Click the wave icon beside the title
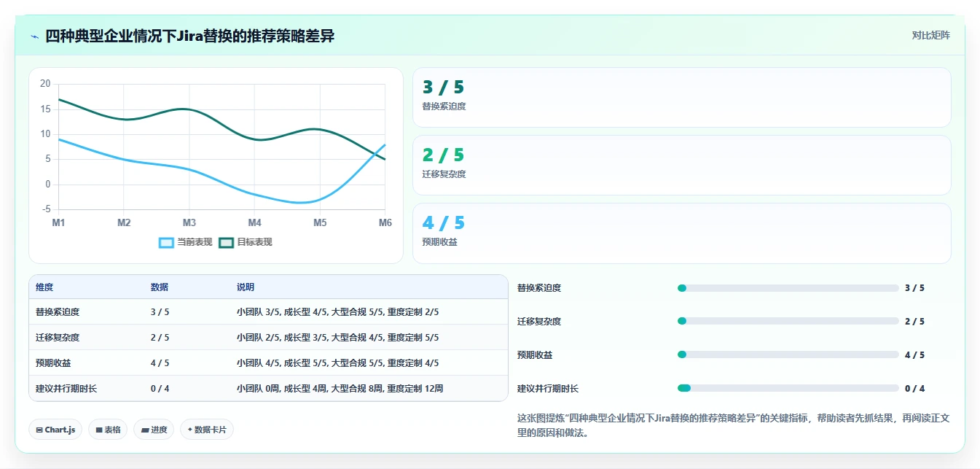Screen dimensions: 980x469 [x=34, y=36]
